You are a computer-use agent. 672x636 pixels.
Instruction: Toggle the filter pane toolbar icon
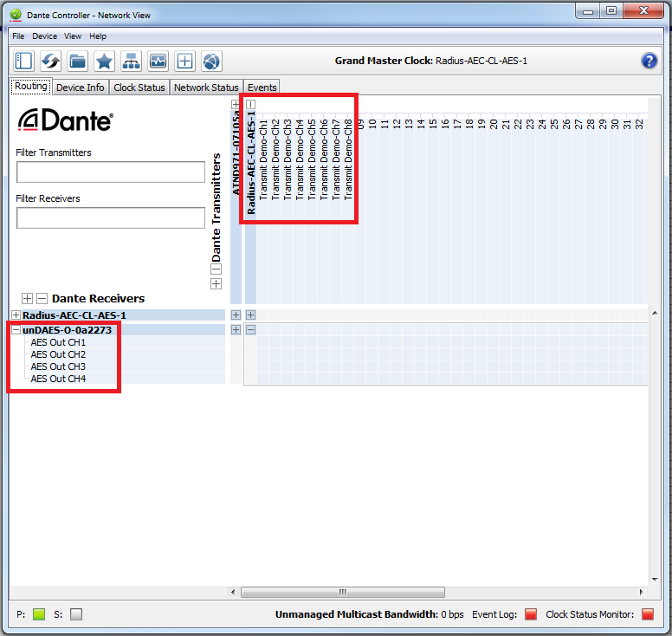(x=23, y=61)
